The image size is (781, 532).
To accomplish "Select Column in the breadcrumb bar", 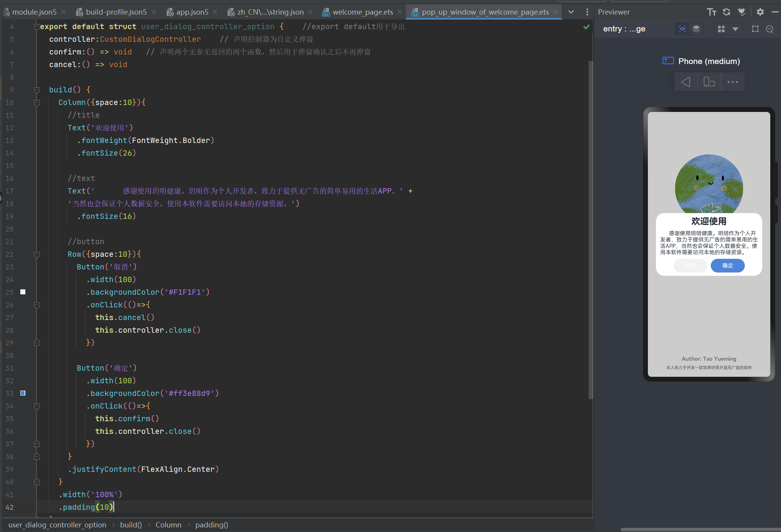I will click(168, 525).
